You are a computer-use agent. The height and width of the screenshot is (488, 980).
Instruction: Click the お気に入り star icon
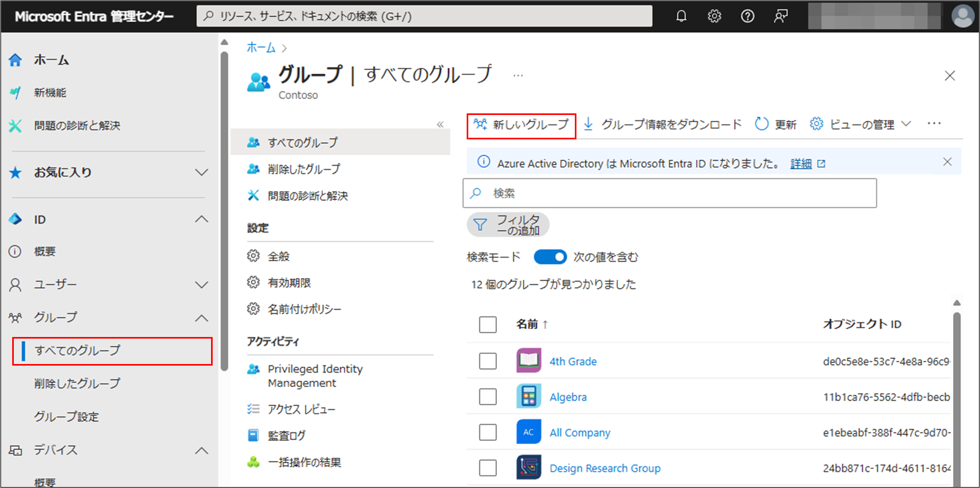click(15, 173)
